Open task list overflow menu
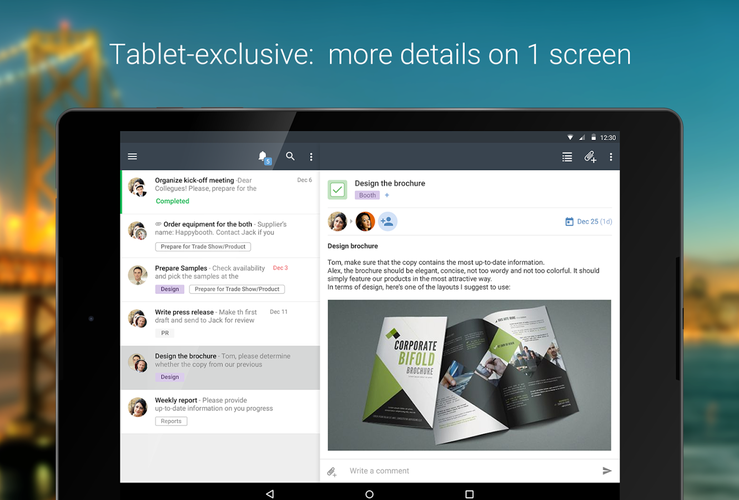 pos(311,157)
